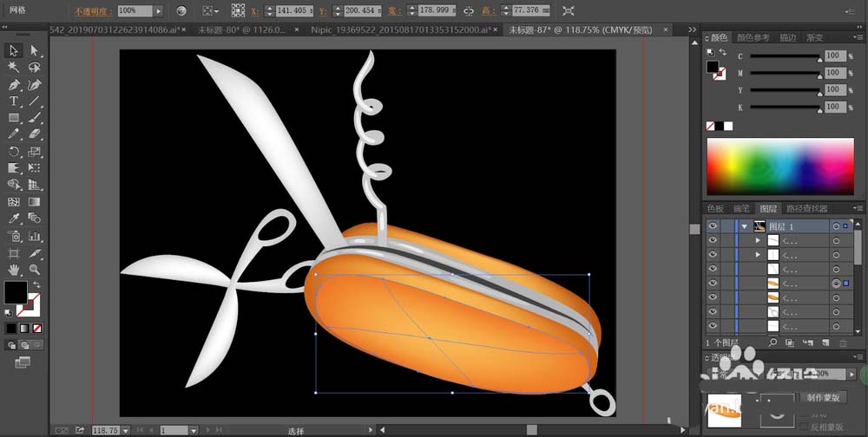868x437 pixels.
Task: Click Locate Object icon in Layers panel
Action: pos(773,343)
